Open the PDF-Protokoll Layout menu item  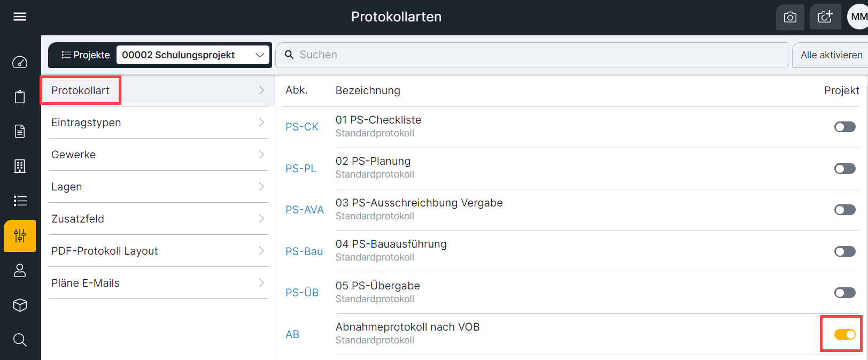pos(105,251)
